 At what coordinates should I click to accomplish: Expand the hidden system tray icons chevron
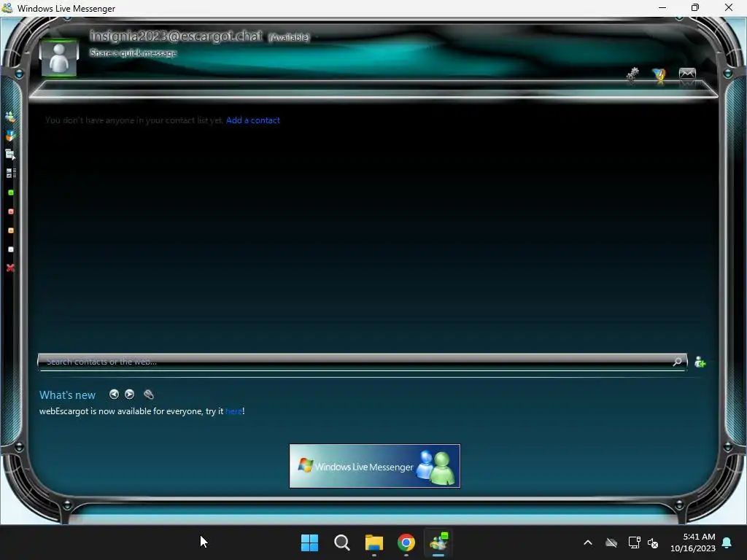coord(588,542)
